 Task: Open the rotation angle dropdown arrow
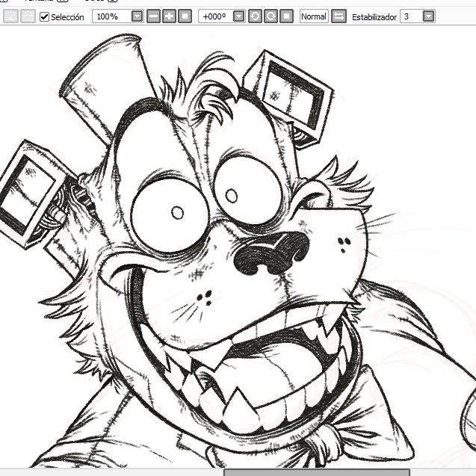point(239,16)
